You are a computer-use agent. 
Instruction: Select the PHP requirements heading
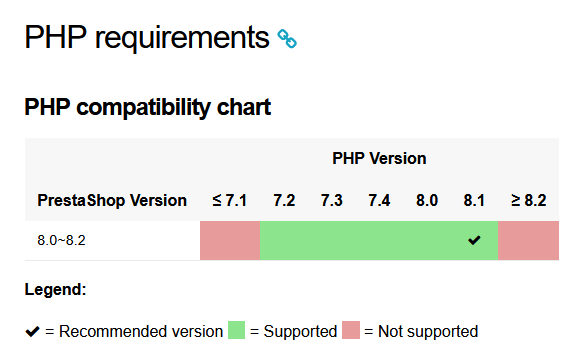147,37
